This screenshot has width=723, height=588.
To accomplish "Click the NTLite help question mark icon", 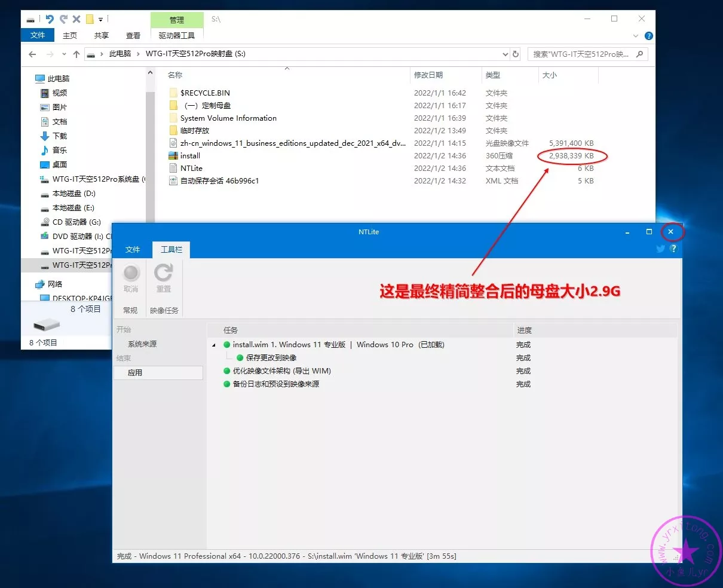I will [x=673, y=249].
